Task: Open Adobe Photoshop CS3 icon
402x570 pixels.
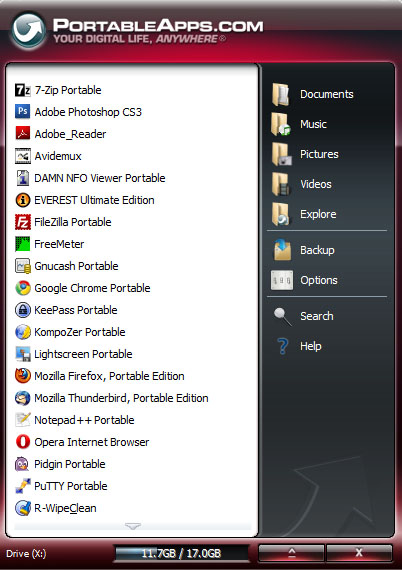Action: pyautogui.click(x=23, y=112)
